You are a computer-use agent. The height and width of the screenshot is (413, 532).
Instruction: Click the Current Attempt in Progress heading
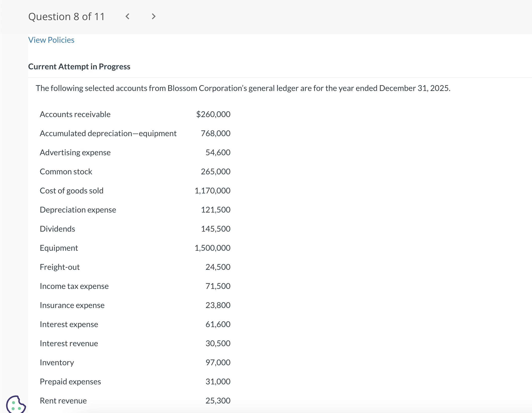click(x=79, y=67)
